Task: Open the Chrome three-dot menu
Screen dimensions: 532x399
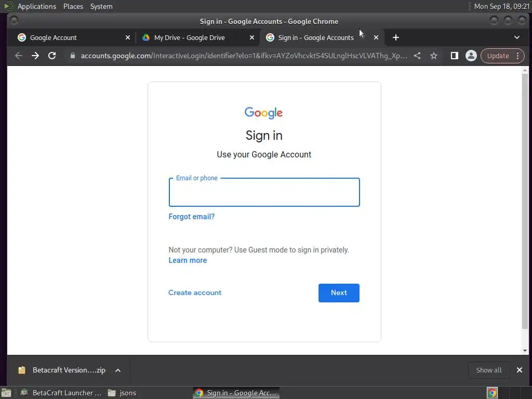Action: click(518, 56)
